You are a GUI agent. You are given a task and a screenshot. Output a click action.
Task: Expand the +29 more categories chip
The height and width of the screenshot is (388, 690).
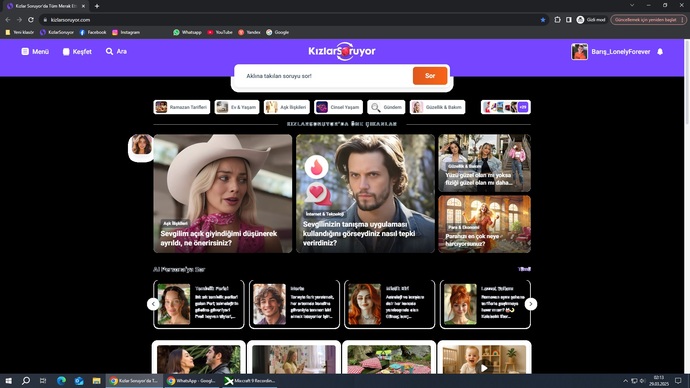click(x=506, y=107)
